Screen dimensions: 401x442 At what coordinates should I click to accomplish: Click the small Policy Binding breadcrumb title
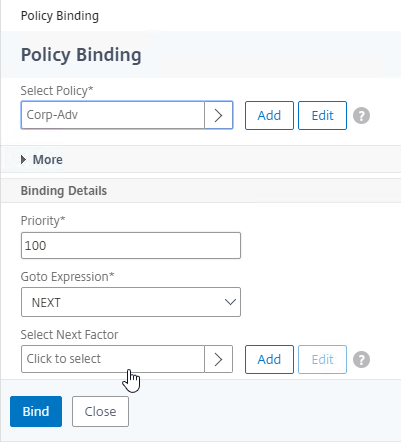tap(60, 16)
